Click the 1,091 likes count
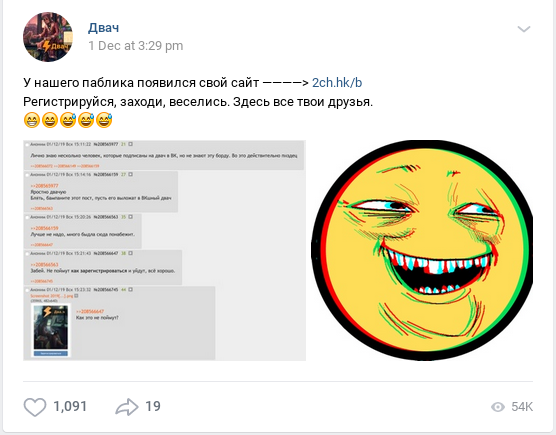The width and height of the screenshot is (556, 435). coord(70,407)
